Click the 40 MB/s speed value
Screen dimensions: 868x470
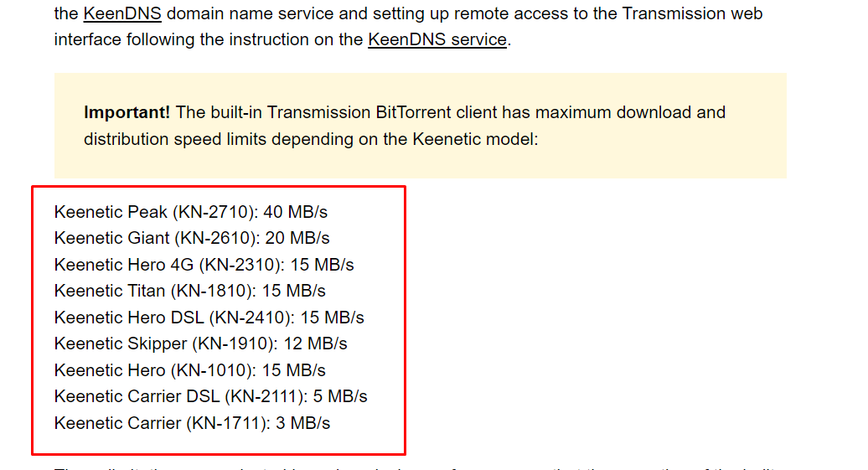pos(296,212)
